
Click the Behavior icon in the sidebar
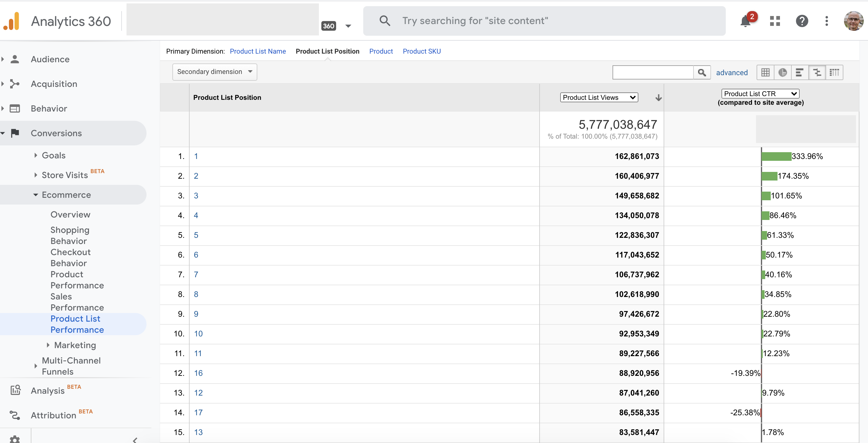(15, 108)
